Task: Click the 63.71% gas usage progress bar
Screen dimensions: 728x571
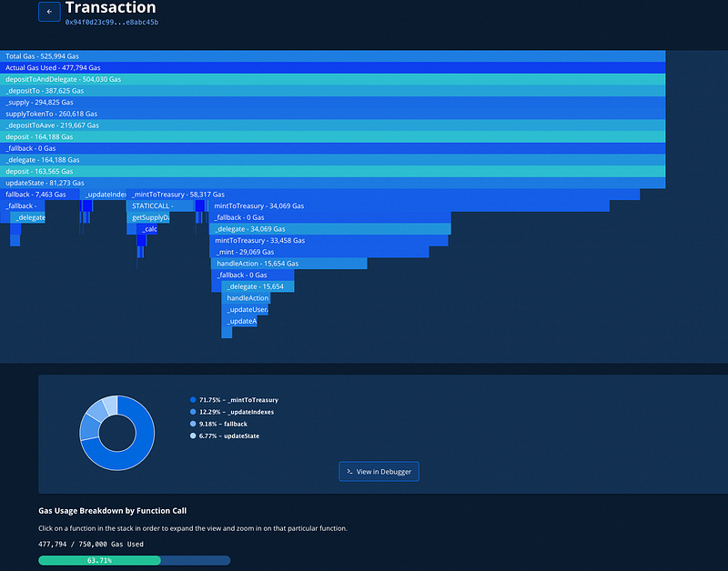Action: [134, 560]
